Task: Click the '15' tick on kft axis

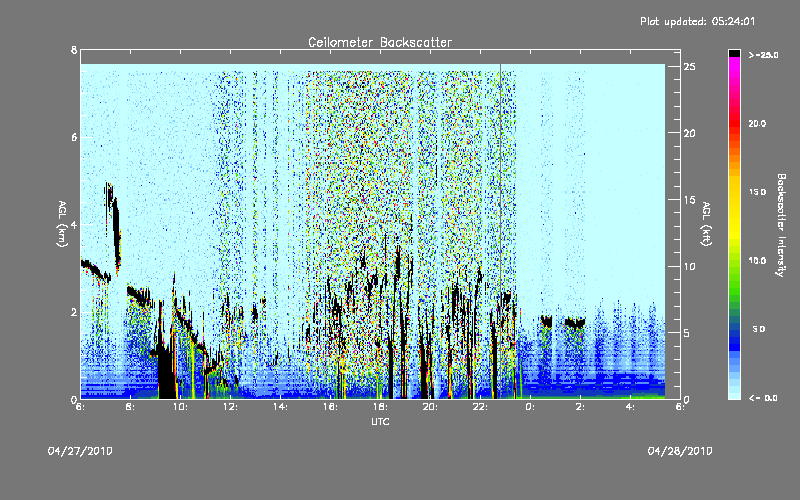Action: coord(690,199)
